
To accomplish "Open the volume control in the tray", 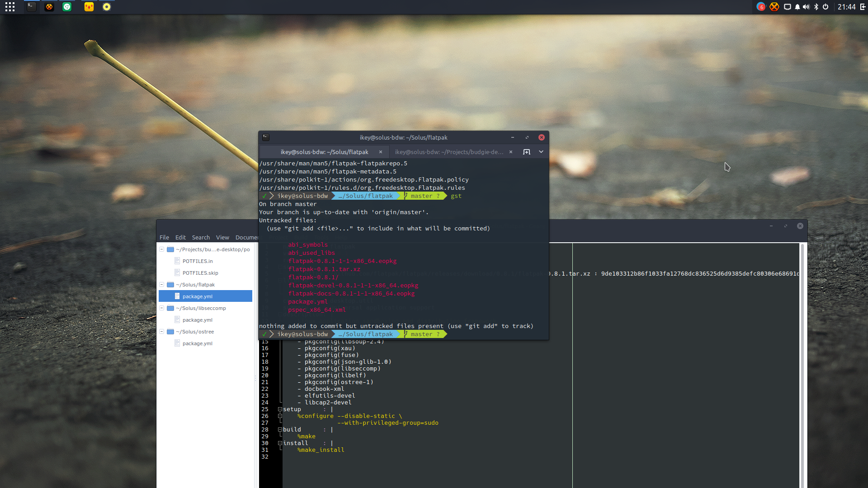I will click(x=806, y=7).
